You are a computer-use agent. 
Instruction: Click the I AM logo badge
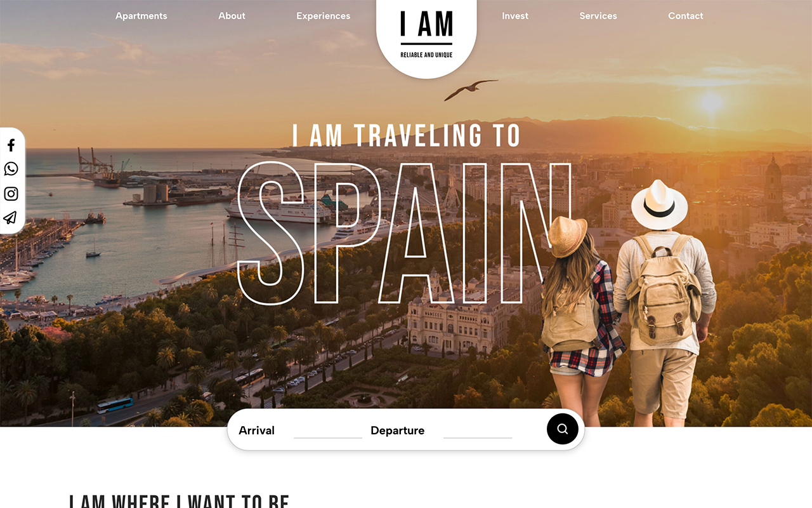[x=426, y=36]
